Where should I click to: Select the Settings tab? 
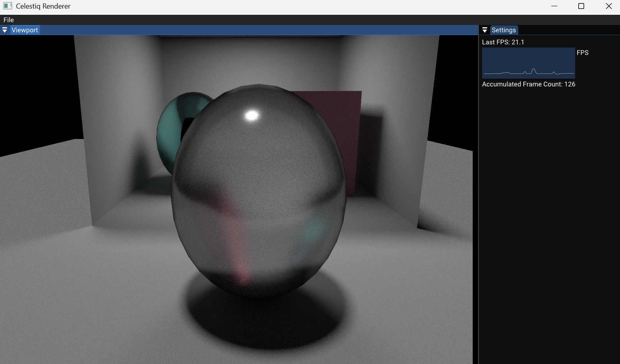pyautogui.click(x=503, y=30)
